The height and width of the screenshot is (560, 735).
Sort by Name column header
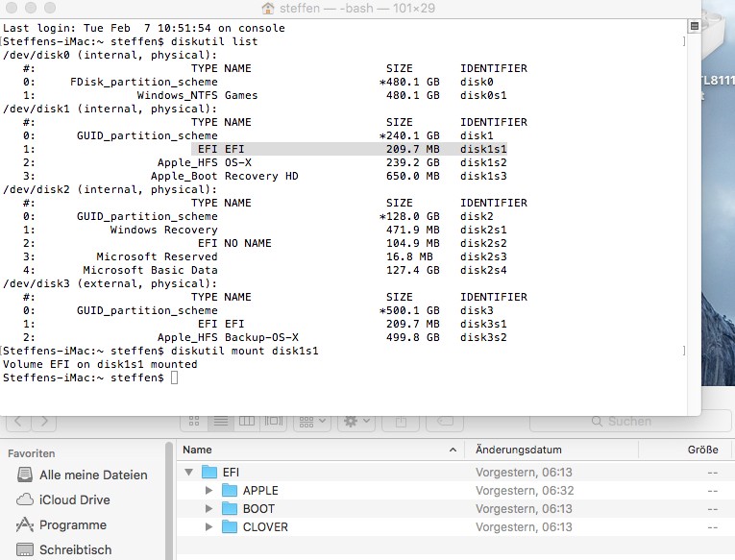click(197, 450)
